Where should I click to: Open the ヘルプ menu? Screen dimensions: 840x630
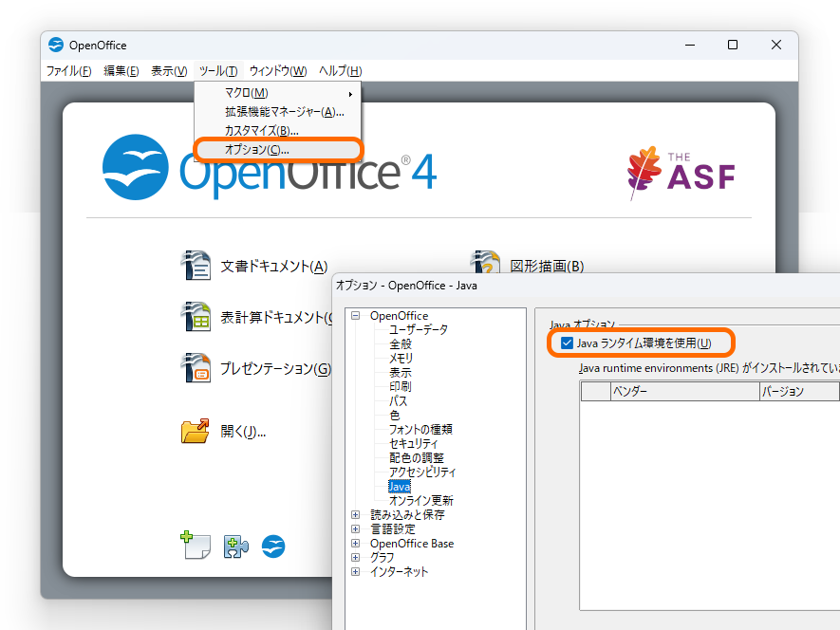tap(340, 71)
